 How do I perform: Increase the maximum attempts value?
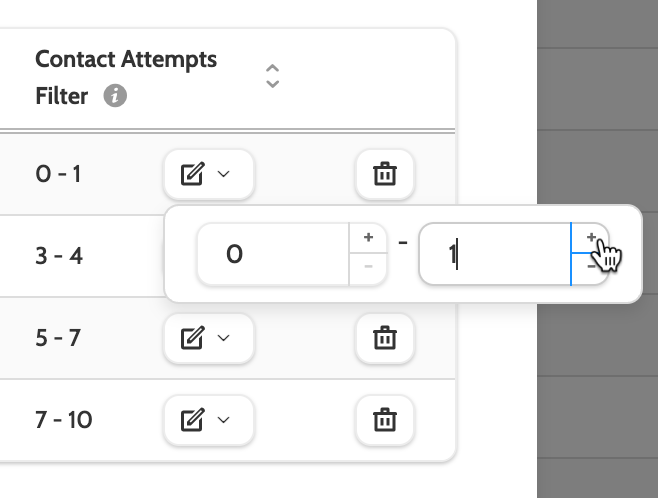coord(590,238)
